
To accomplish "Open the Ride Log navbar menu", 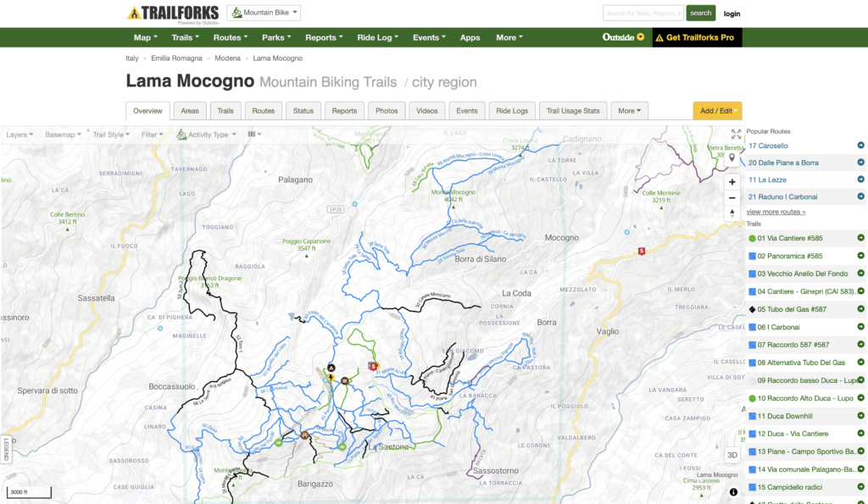I will 377,37.
